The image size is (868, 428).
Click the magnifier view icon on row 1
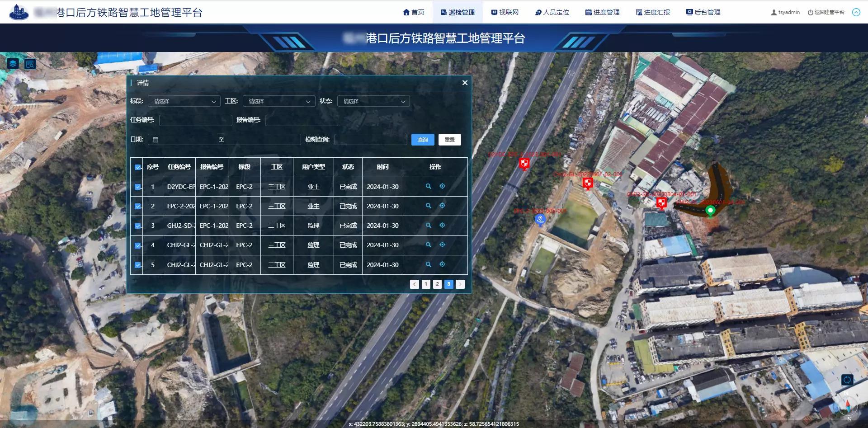tap(428, 186)
